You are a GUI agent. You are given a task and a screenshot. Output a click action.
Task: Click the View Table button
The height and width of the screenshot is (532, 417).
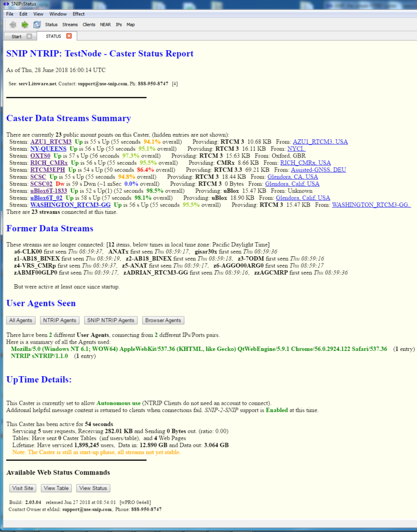pyautogui.click(x=56, y=488)
